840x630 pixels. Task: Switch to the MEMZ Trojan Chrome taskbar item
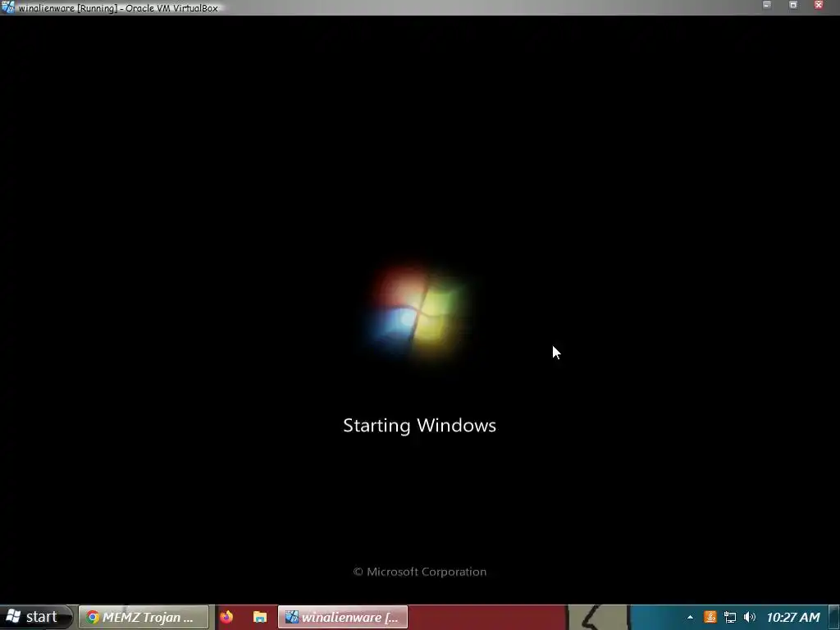(x=143, y=617)
